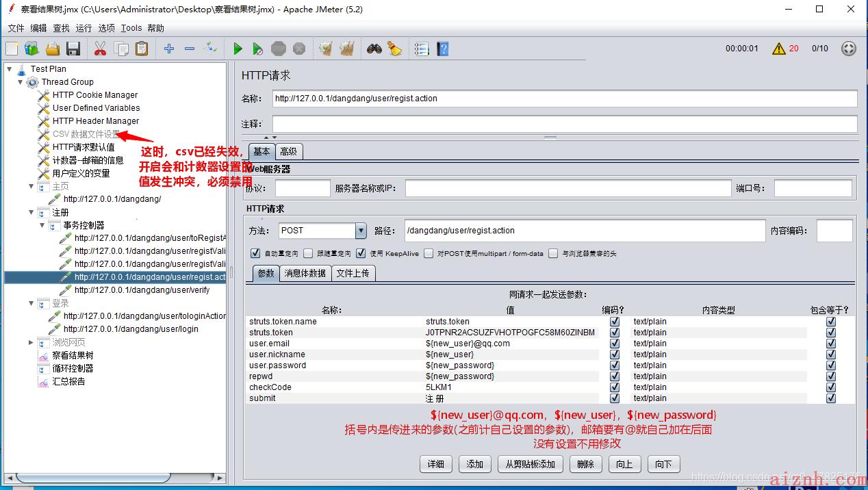Click the 端口号 input field
Image resolution: width=868 pixels, height=490 pixels.
tap(813, 188)
